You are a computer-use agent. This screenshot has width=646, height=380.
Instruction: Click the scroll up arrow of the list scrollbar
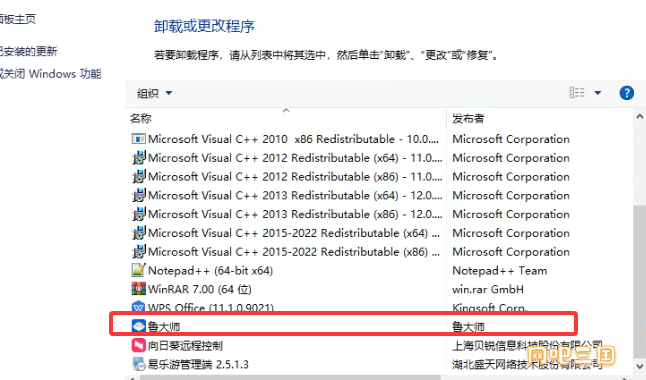640,117
